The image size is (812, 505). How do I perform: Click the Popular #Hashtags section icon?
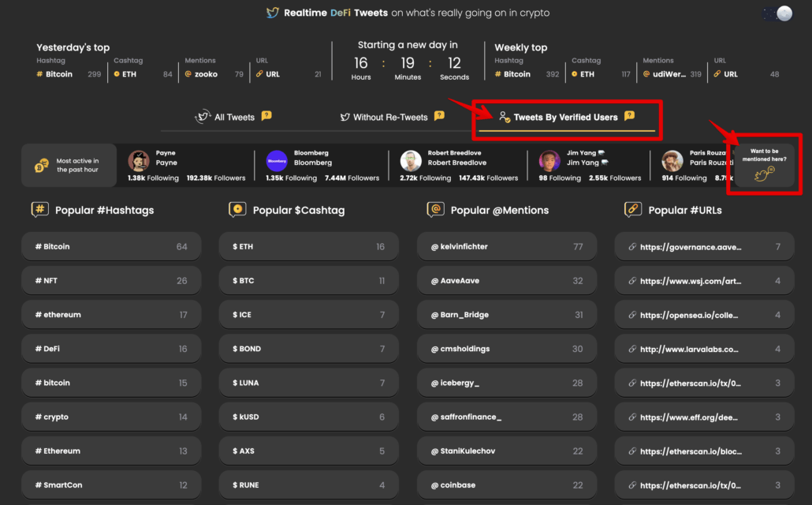[x=40, y=209]
